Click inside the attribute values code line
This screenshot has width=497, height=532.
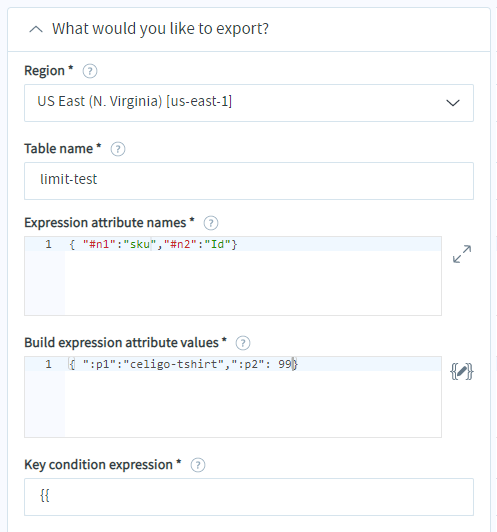tap(183, 364)
